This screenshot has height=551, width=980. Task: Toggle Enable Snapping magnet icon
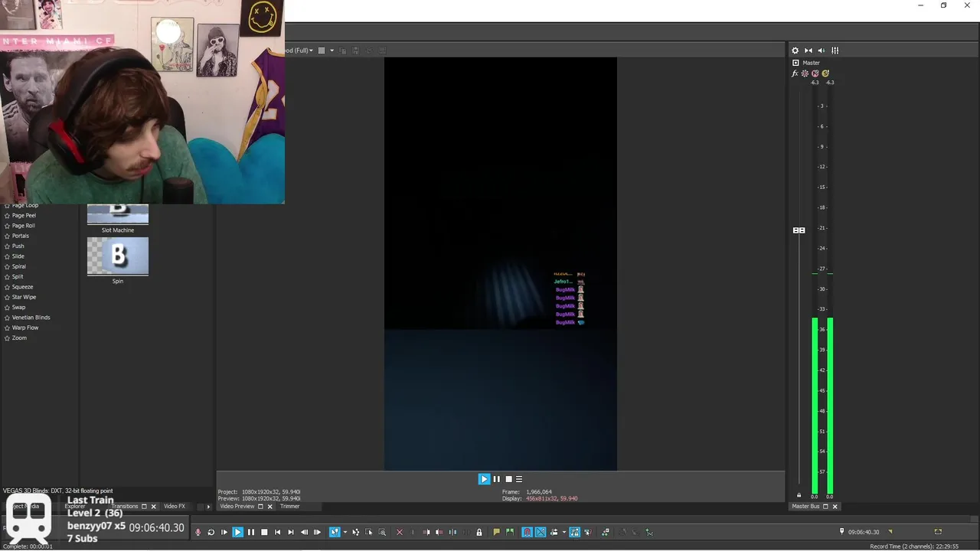[x=527, y=532]
